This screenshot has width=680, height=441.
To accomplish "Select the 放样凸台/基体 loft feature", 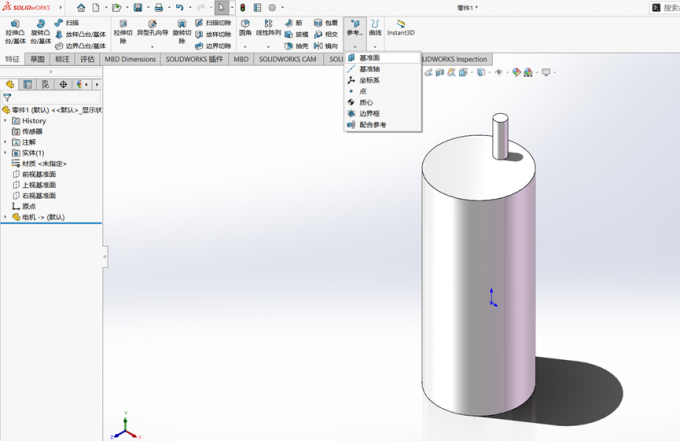I will (x=81, y=34).
